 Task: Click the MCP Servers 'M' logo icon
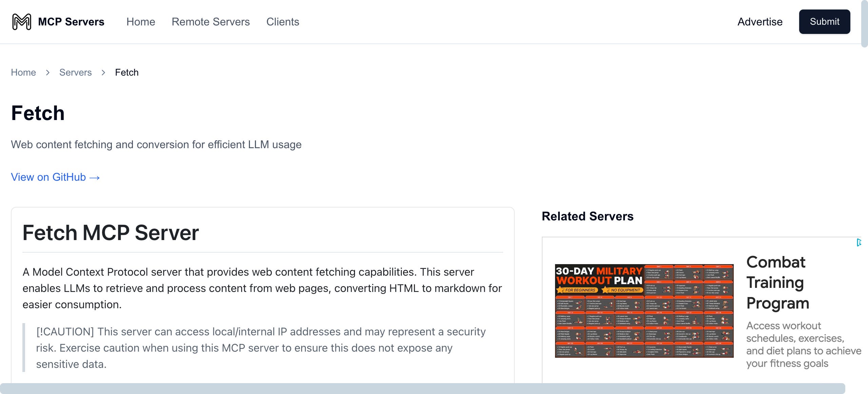(x=22, y=22)
